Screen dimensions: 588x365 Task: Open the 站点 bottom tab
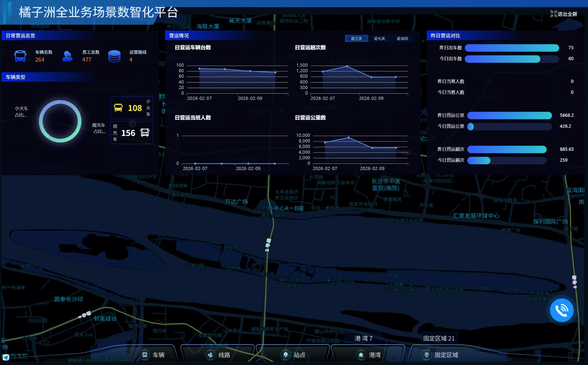tap(294, 355)
